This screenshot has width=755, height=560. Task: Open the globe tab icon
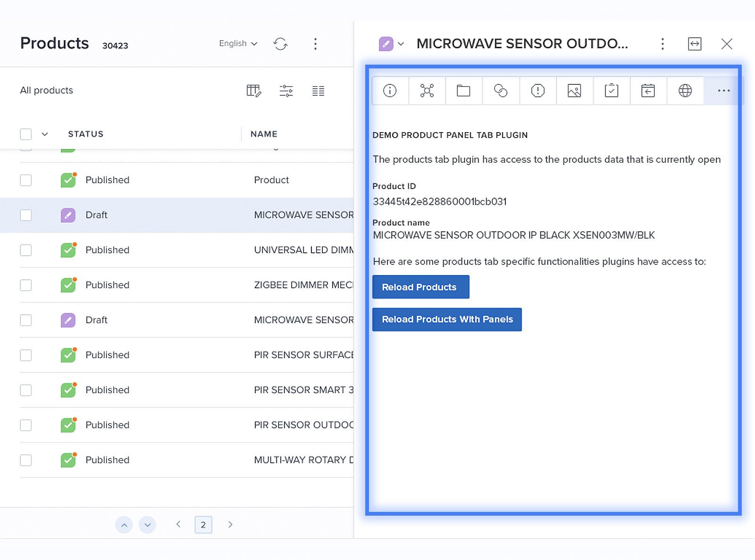click(x=685, y=91)
